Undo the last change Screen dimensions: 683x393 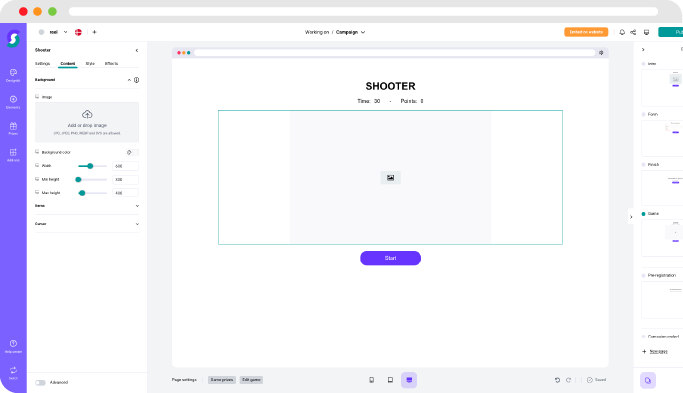[x=557, y=380]
